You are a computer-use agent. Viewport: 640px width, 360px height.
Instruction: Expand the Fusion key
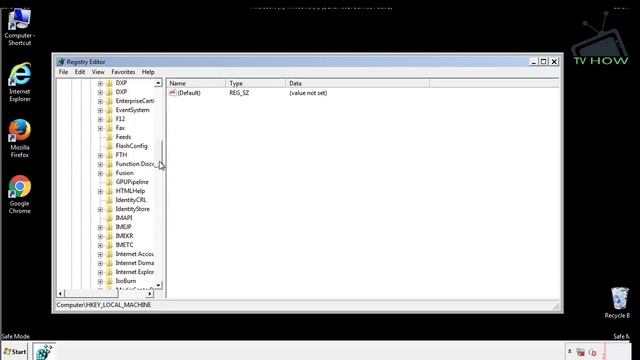(x=100, y=173)
